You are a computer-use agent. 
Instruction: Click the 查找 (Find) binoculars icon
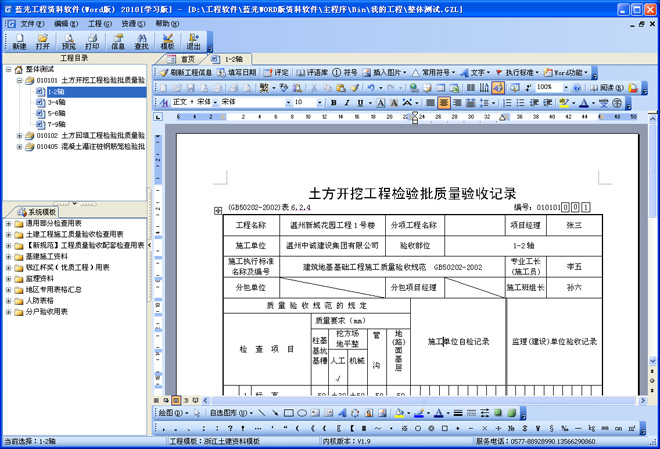pyautogui.click(x=141, y=42)
